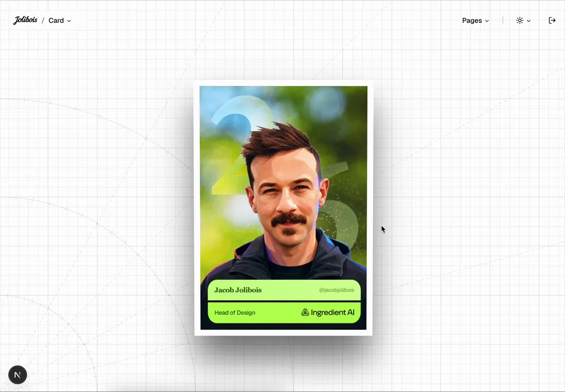This screenshot has height=392, width=565.
Task: Click the @jacobjolibois handle
Action: [x=336, y=290]
